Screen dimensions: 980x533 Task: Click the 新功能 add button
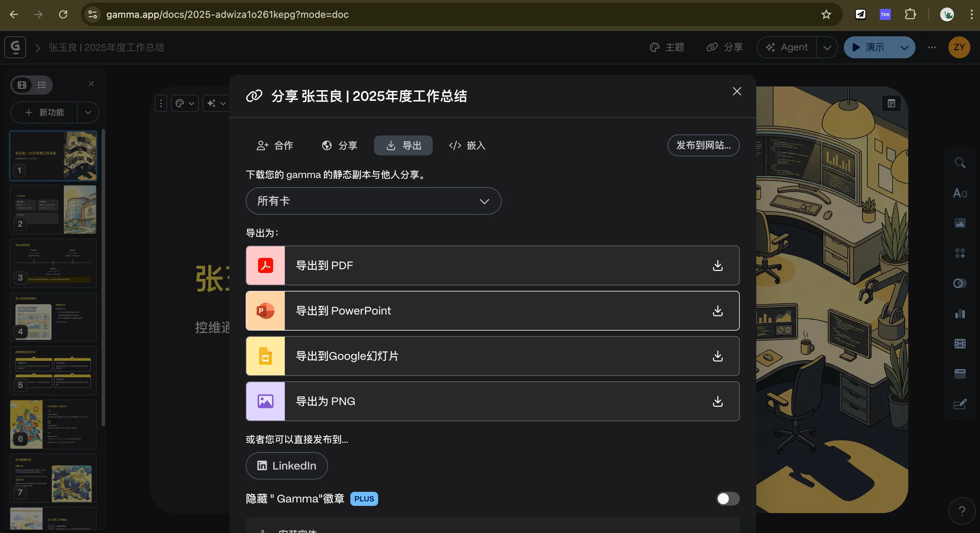(44, 112)
